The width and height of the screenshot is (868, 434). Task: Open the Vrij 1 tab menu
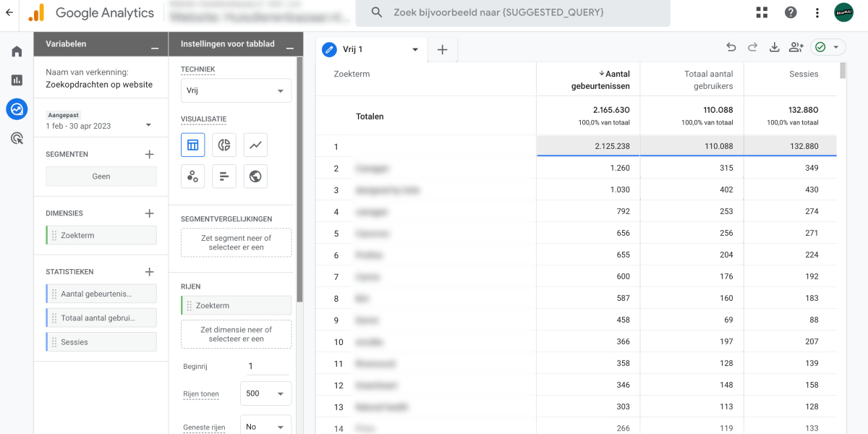pos(415,50)
